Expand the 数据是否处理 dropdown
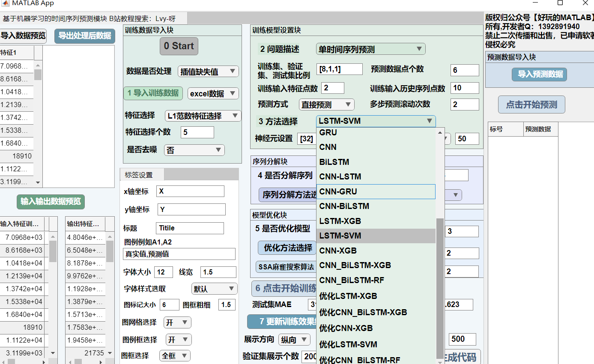 point(208,72)
